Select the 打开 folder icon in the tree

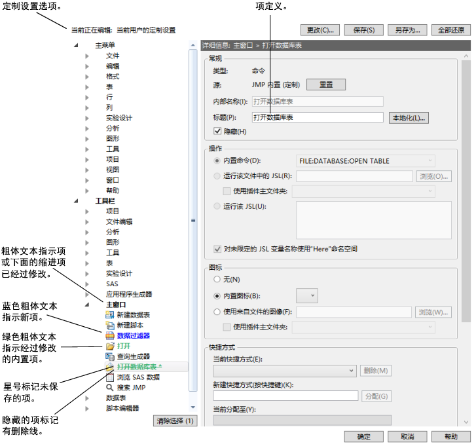[109, 346]
